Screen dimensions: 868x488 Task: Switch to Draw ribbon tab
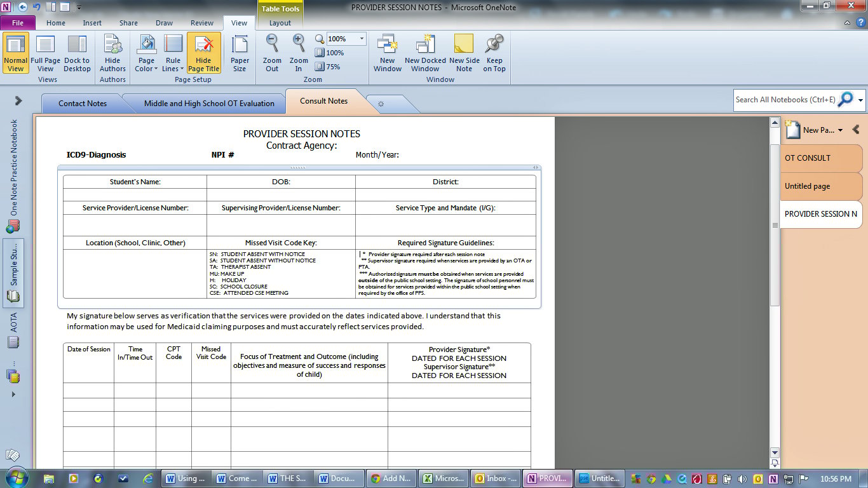click(x=164, y=23)
